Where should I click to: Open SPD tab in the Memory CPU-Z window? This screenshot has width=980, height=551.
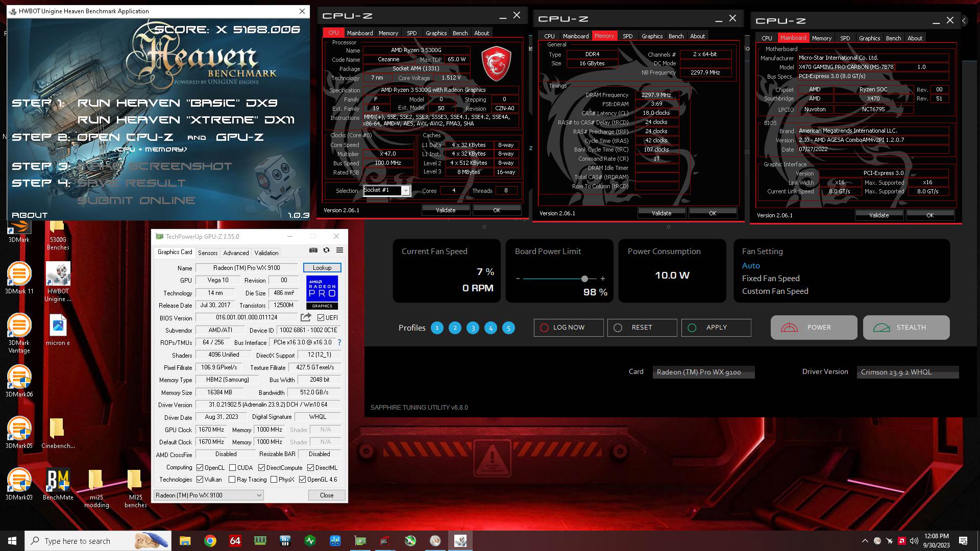628,36
